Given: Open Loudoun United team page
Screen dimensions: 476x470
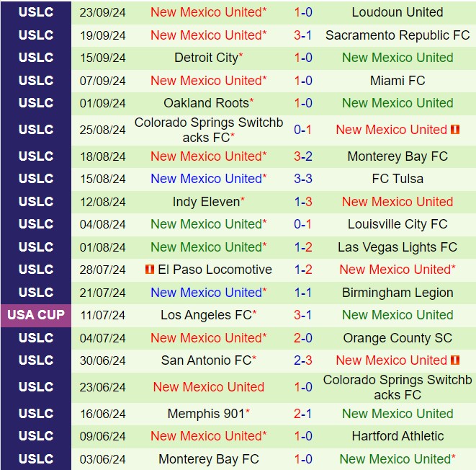Looking at the screenshot, I should (x=398, y=12).
